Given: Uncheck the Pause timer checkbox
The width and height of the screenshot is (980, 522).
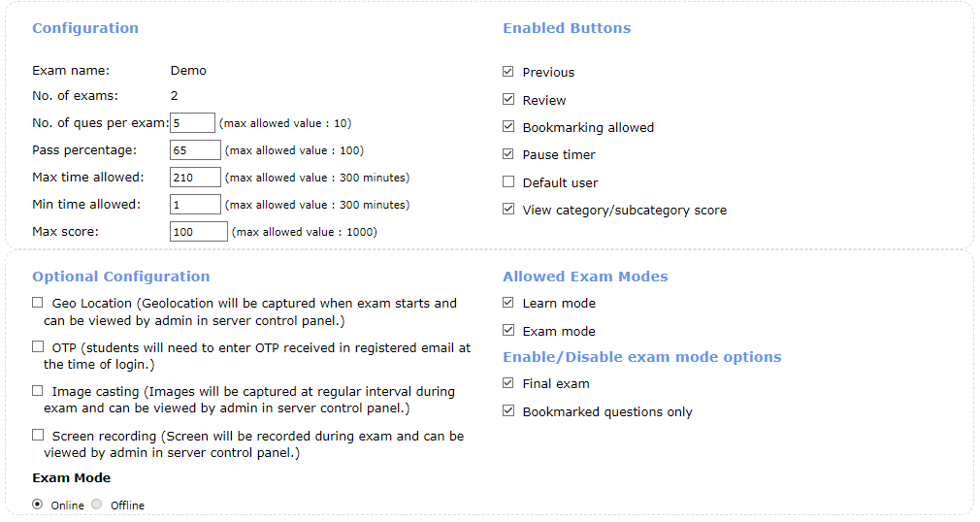Looking at the screenshot, I should point(508,154).
